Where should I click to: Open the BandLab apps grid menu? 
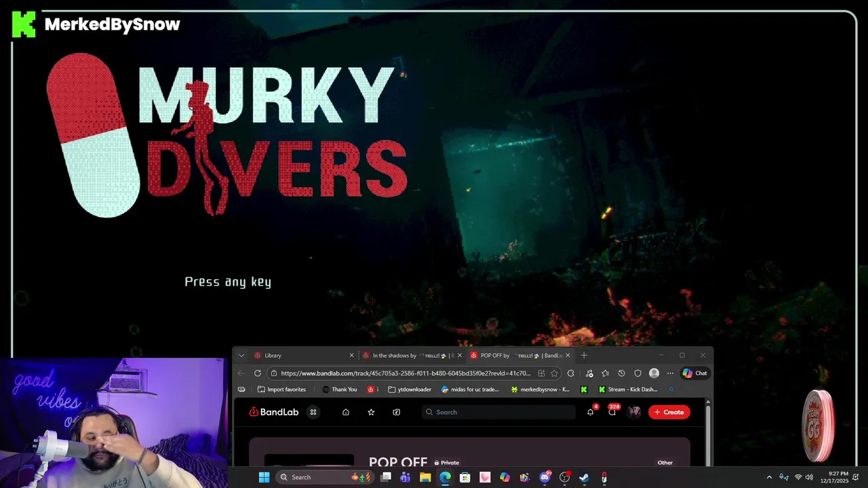click(313, 412)
